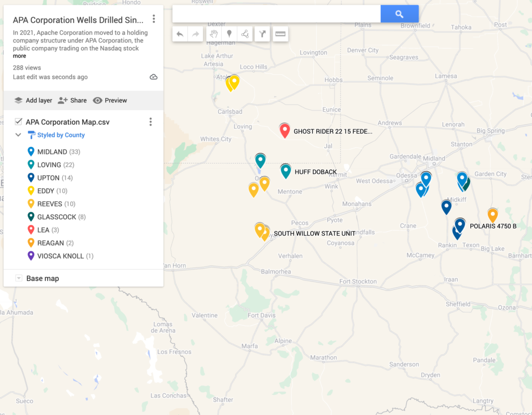Click the red GHOST RIDER 22 15 marker
This screenshot has width=532, height=415.
[285, 131]
